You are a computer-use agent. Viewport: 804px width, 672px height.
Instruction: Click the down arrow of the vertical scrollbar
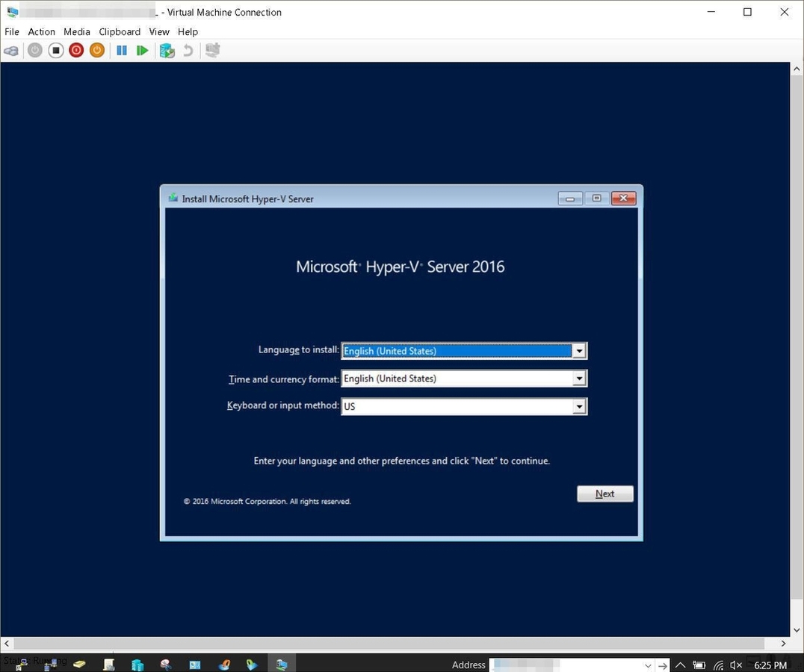[x=796, y=630]
